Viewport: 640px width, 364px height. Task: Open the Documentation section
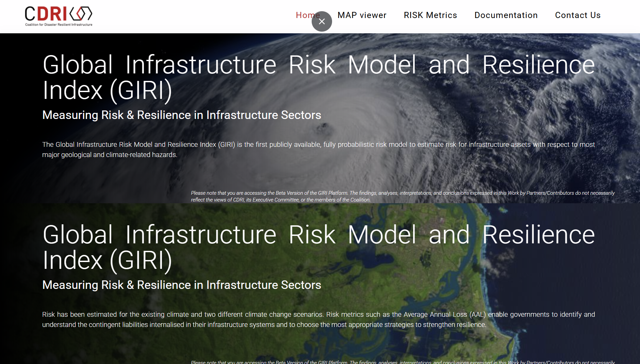coord(506,15)
